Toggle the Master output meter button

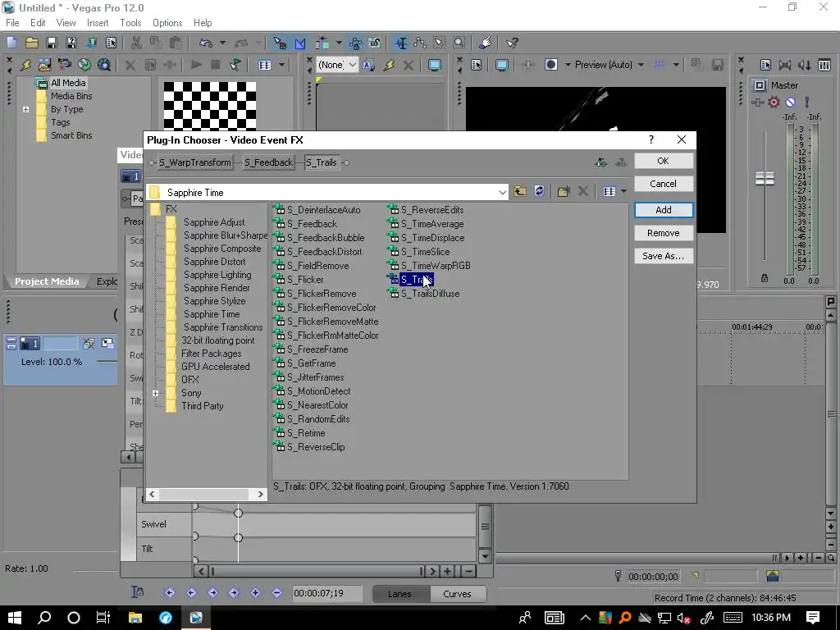[x=759, y=85]
